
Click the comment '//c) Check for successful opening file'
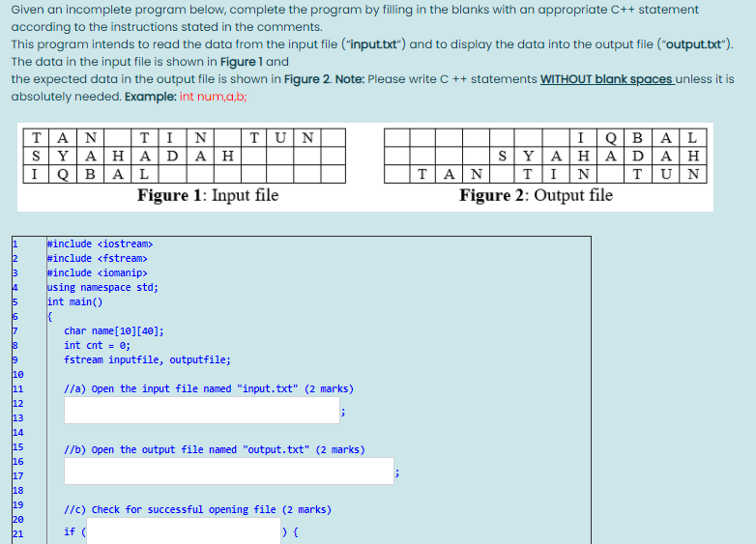tap(197, 510)
